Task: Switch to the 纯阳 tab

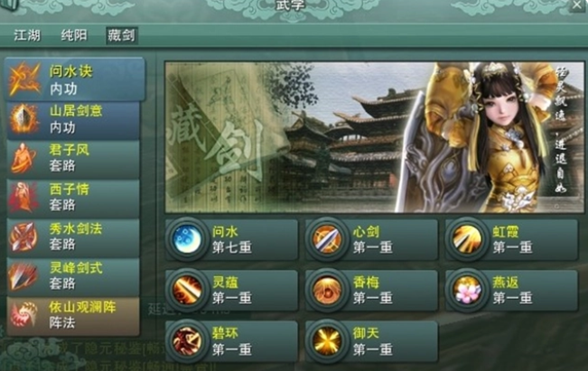Action: [74, 35]
